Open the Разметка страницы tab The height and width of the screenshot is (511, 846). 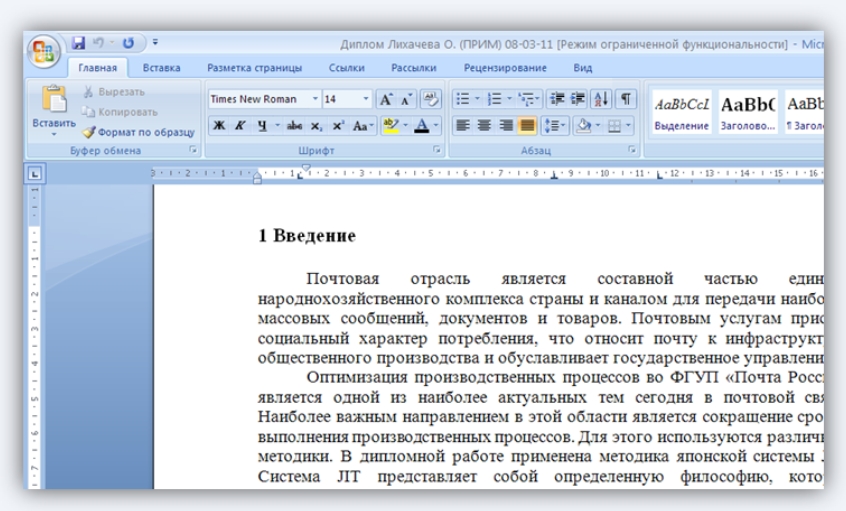(254, 68)
